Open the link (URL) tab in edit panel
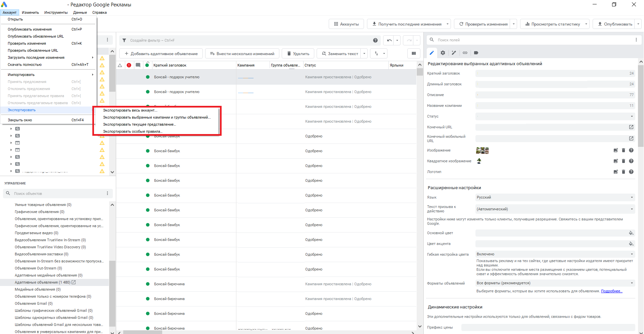Image resolution: width=644 pixels, height=334 pixels. click(x=465, y=53)
